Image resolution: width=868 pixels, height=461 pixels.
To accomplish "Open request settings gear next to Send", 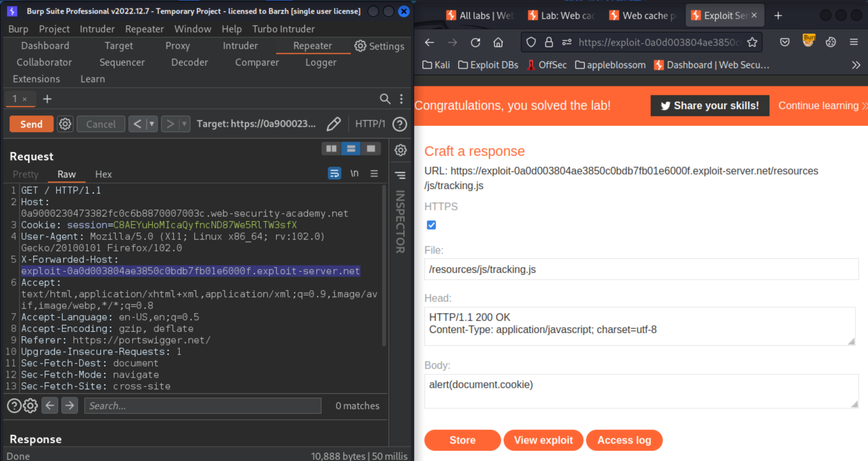I will point(65,124).
